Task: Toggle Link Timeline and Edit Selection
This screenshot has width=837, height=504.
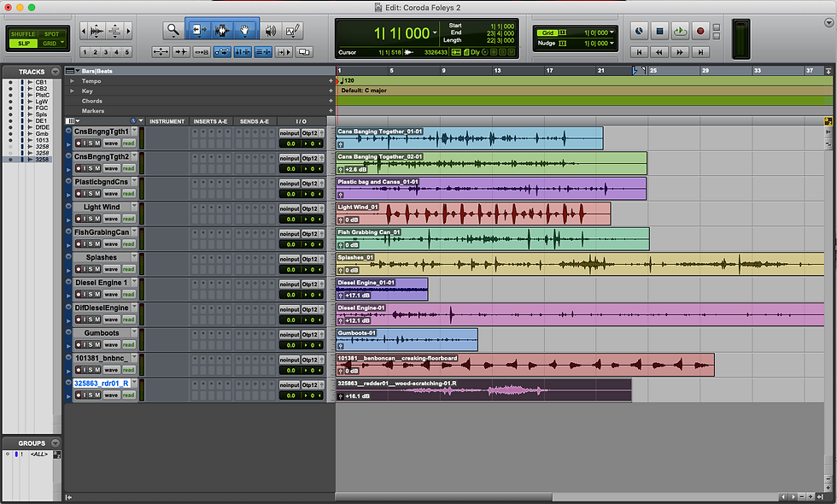Action: pos(243,52)
